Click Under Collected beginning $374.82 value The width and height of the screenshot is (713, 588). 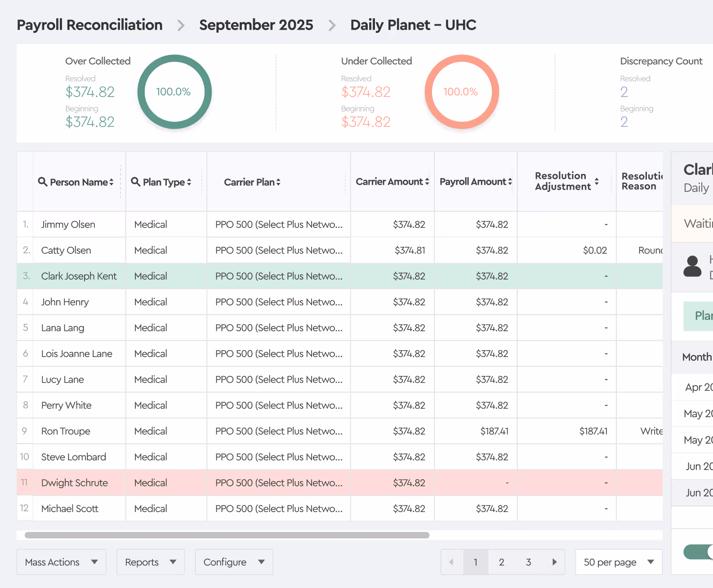click(x=366, y=122)
